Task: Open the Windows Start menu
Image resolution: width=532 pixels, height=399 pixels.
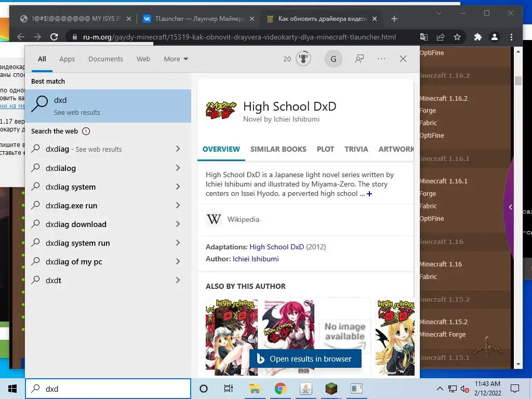Action: (x=12, y=389)
